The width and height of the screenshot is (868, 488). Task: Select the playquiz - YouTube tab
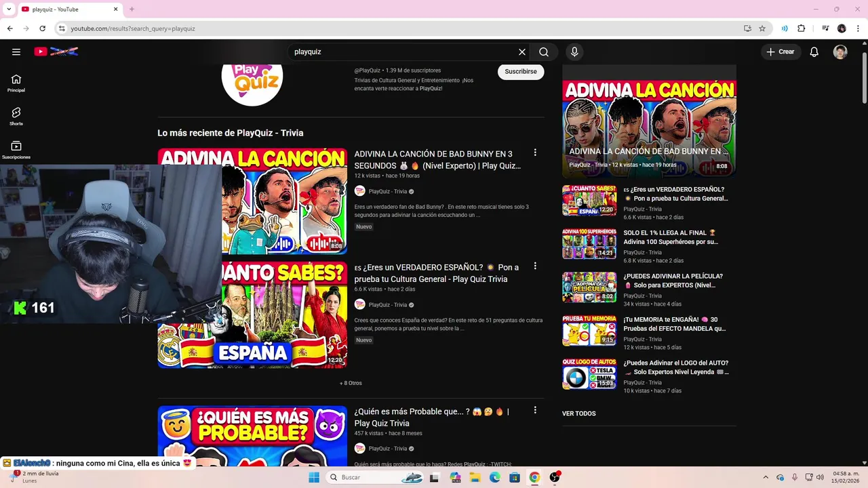point(70,9)
